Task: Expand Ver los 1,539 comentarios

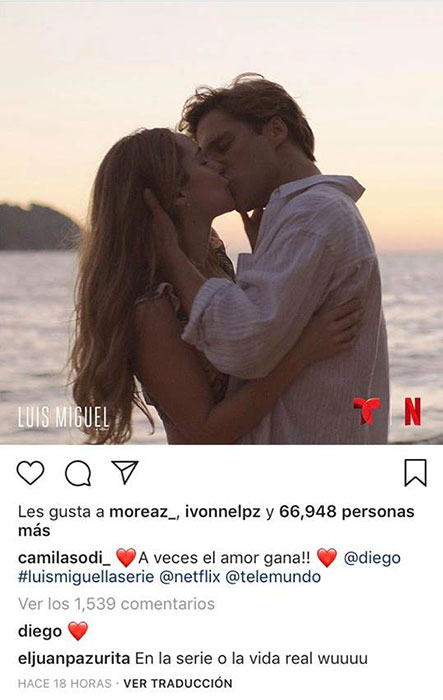Action: coord(117,604)
